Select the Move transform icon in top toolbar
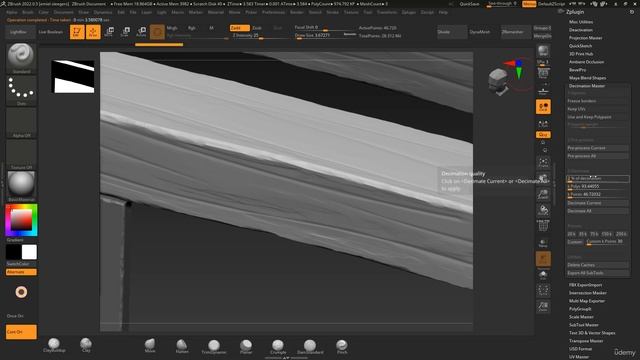The height and width of the screenshot is (360, 640). 109,32
